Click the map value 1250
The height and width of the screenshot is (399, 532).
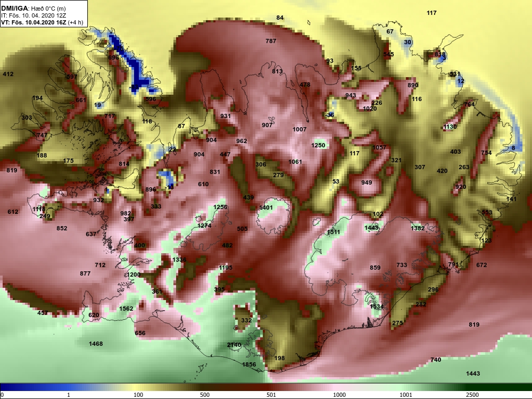pyautogui.click(x=318, y=145)
